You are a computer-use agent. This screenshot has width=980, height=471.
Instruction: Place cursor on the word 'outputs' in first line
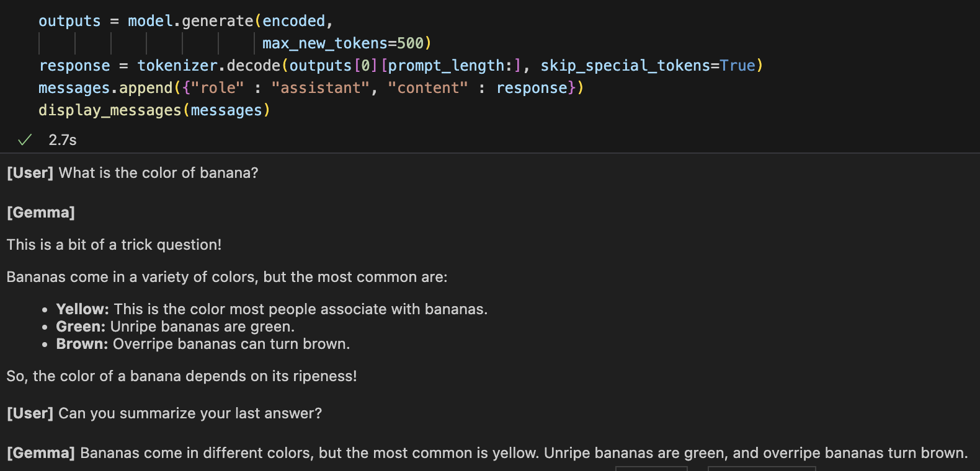[x=69, y=21]
